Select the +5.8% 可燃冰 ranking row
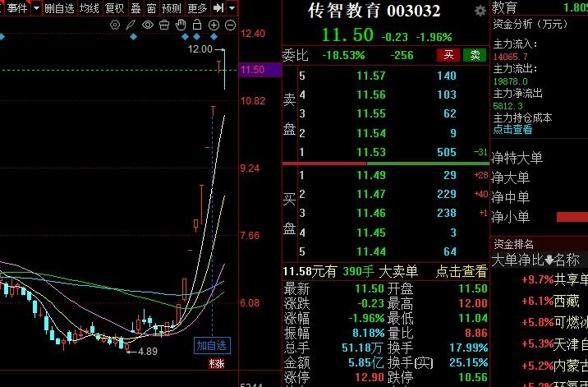588x387 pixels. pos(554,322)
